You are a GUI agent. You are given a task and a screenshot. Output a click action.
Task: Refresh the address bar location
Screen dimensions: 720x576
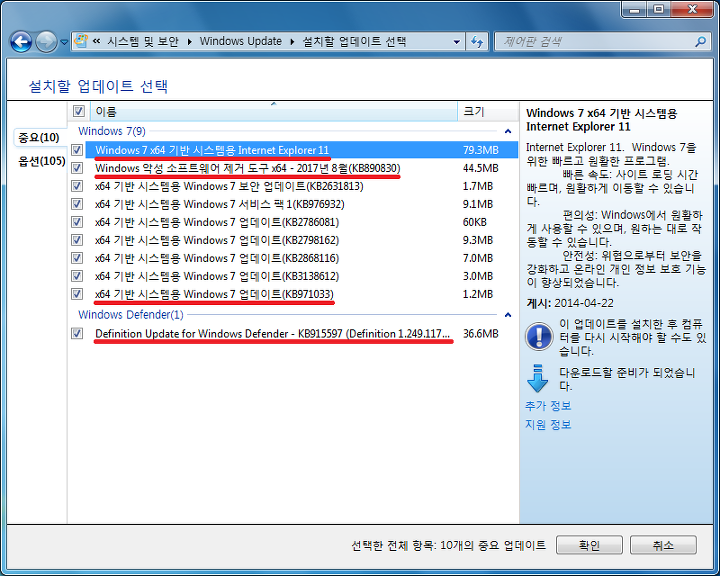pos(477,42)
